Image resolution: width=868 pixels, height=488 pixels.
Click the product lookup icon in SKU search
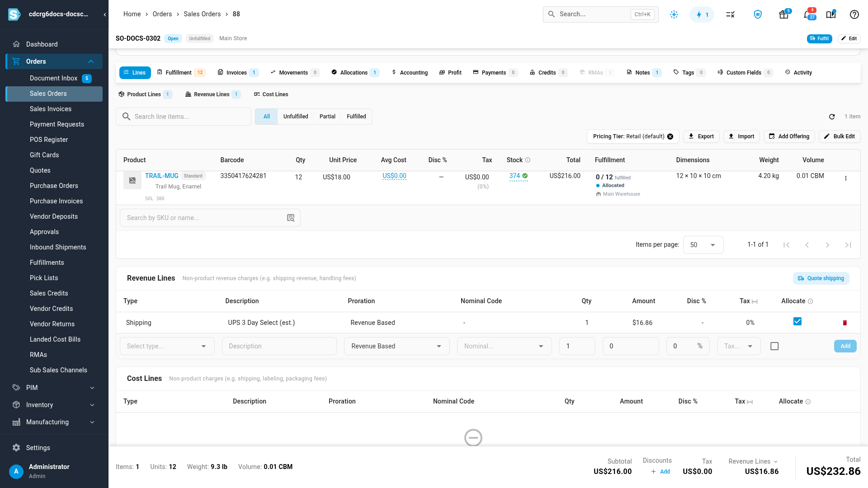click(291, 218)
